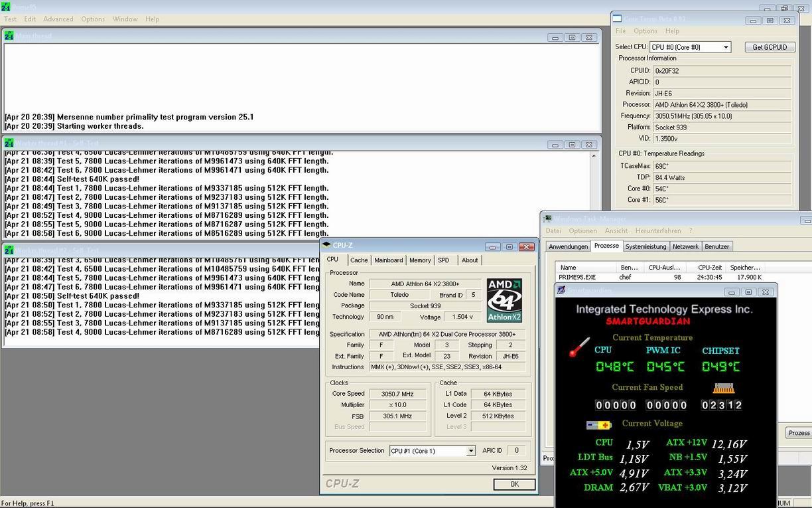Click the Windows Task-Manager title icon
The width and height of the screenshot is (812, 508).
547,218
